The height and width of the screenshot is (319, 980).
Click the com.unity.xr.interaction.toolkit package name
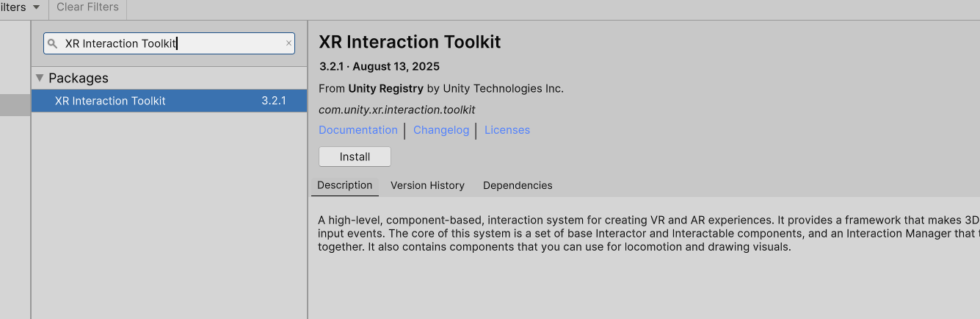397,110
